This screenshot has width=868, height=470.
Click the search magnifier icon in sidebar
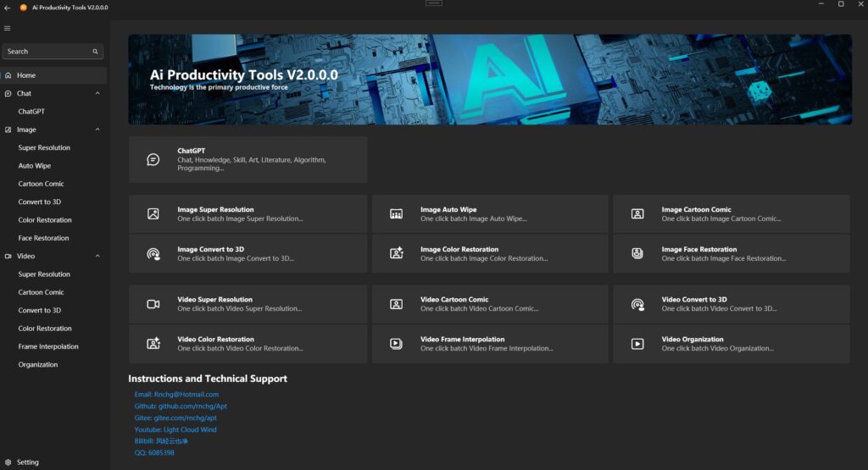point(96,52)
